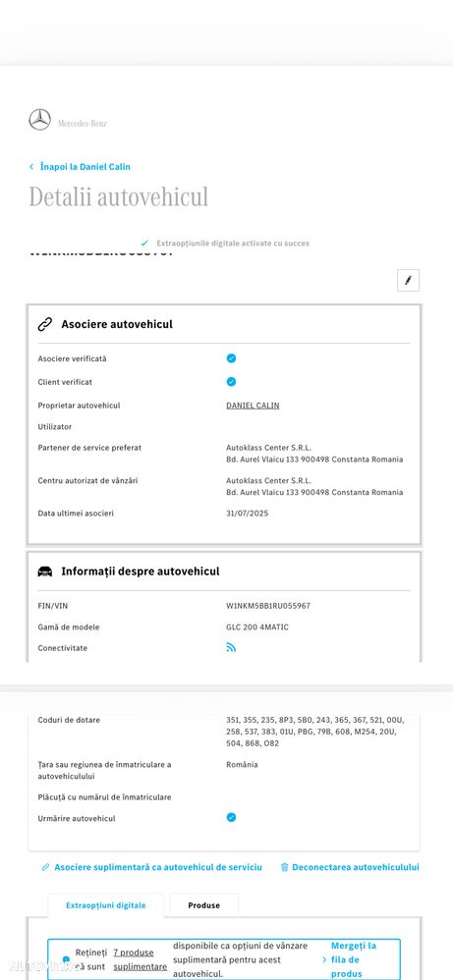This screenshot has width=453, height=980.
Task: Click the info icon in the notice banner
Action: click(x=66, y=959)
